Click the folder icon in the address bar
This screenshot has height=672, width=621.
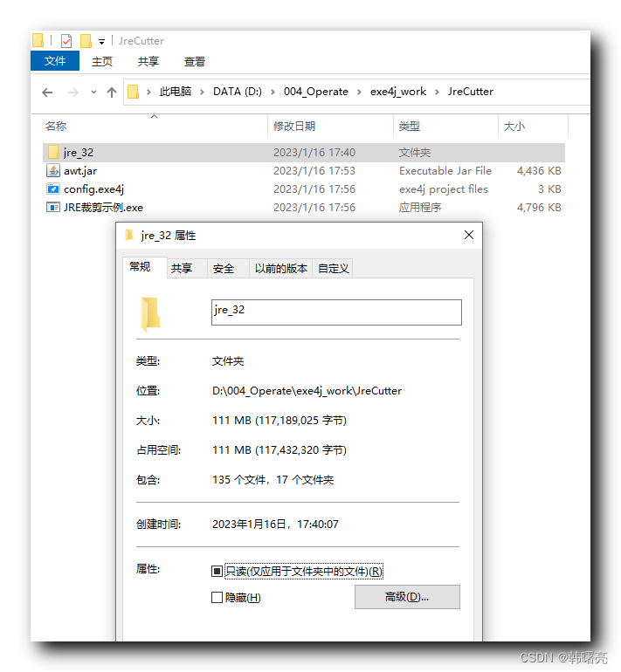tap(134, 92)
